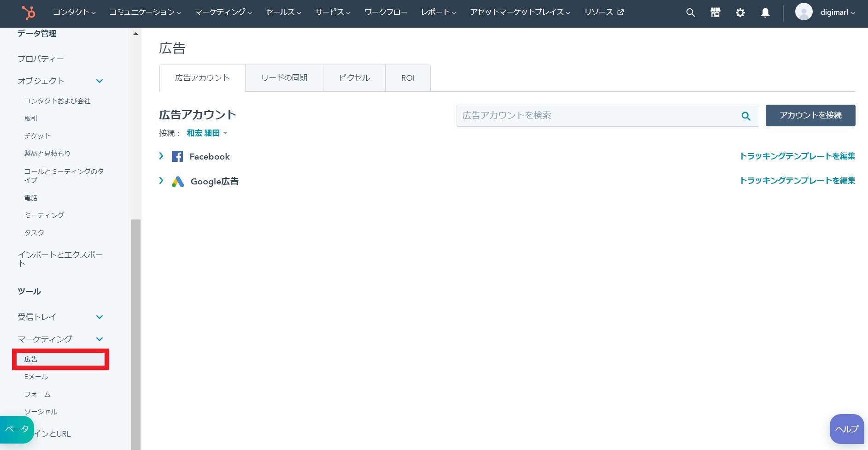Click the HubSpot sprocket logo
This screenshot has width=868, height=450.
[29, 12]
